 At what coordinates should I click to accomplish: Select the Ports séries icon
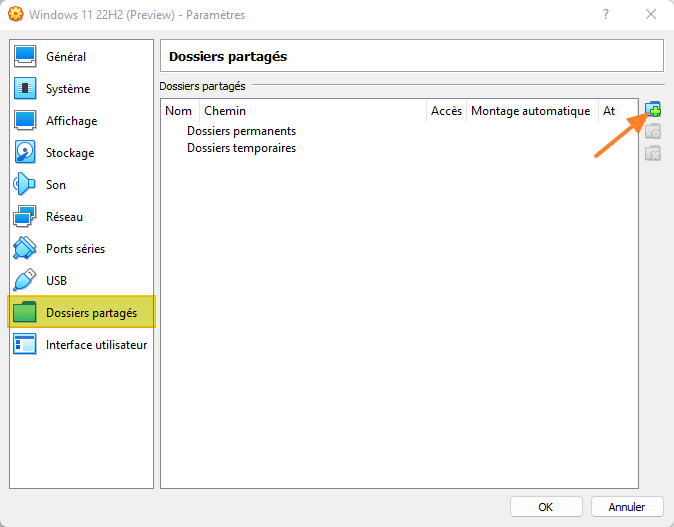coord(26,249)
